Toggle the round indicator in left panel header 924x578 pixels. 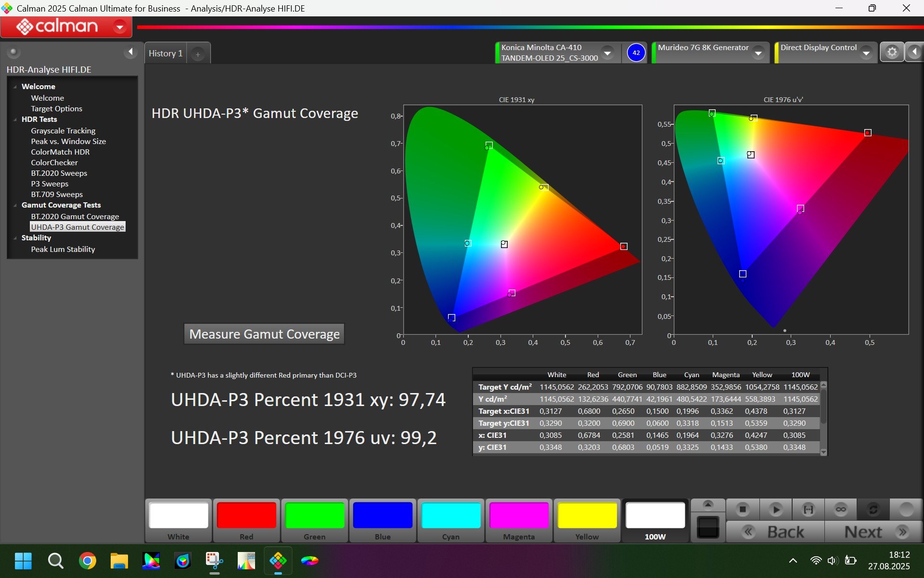(x=13, y=52)
